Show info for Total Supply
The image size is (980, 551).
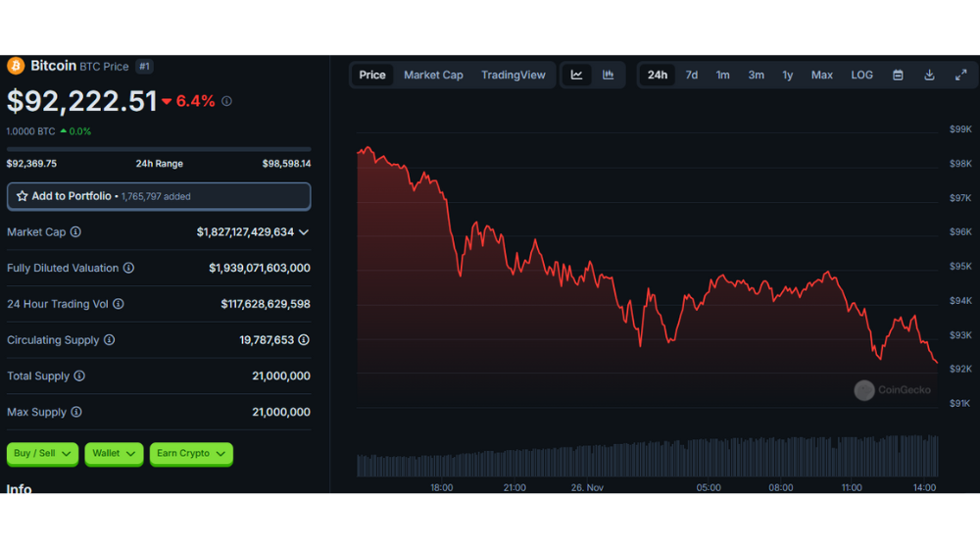[x=79, y=376]
